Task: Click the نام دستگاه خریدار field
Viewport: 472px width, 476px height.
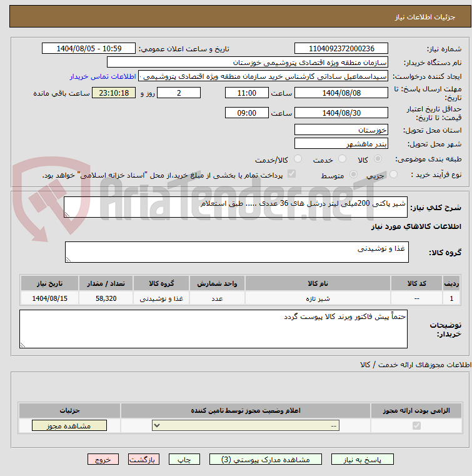Action: point(247,63)
